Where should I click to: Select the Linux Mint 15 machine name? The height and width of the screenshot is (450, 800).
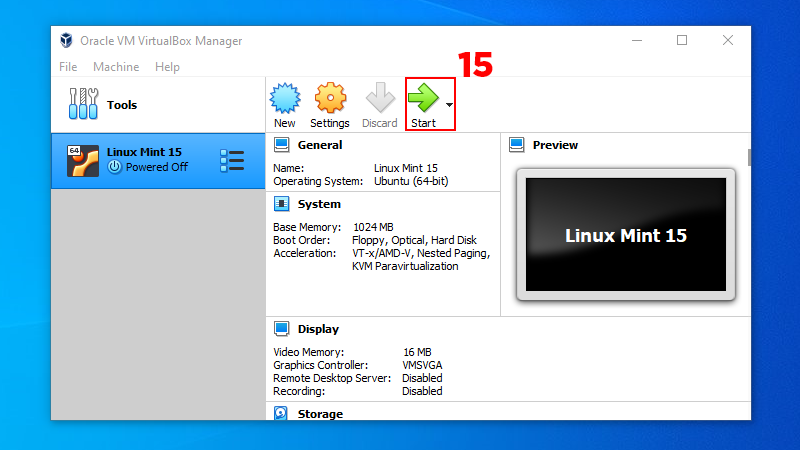(144, 152)
